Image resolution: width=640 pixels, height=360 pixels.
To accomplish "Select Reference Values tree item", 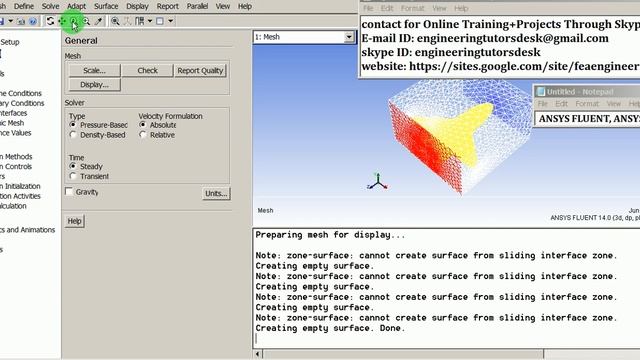I will tap(16, 133).
